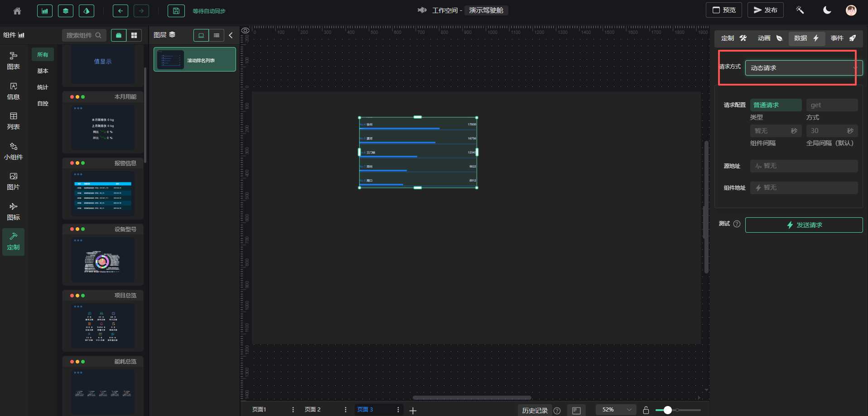Open the 动态请求 request method dropdown

pos(803,68)
